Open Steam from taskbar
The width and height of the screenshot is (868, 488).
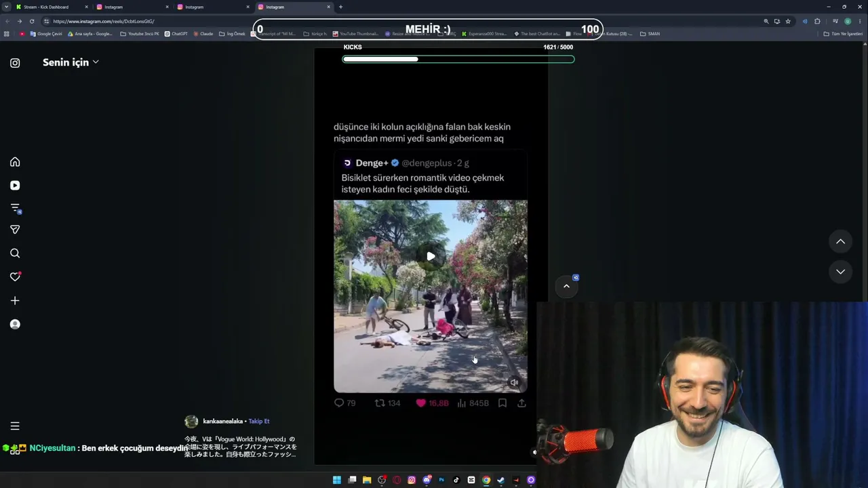click(x=501, y=480)
